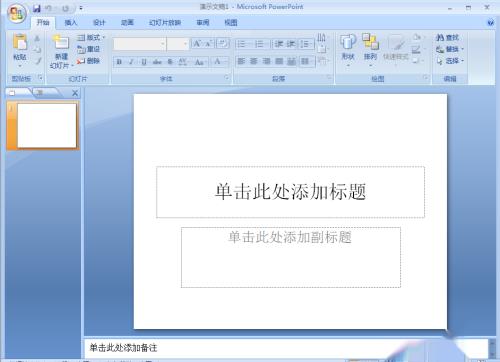Open the 剪贴板 clipboard pane launcher
The image size is (500, 362).
(41, 78)
